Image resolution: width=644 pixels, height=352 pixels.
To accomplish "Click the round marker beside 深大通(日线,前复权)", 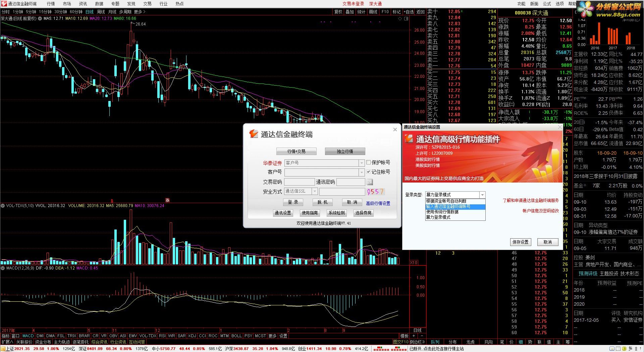I will tap(40, 18).
